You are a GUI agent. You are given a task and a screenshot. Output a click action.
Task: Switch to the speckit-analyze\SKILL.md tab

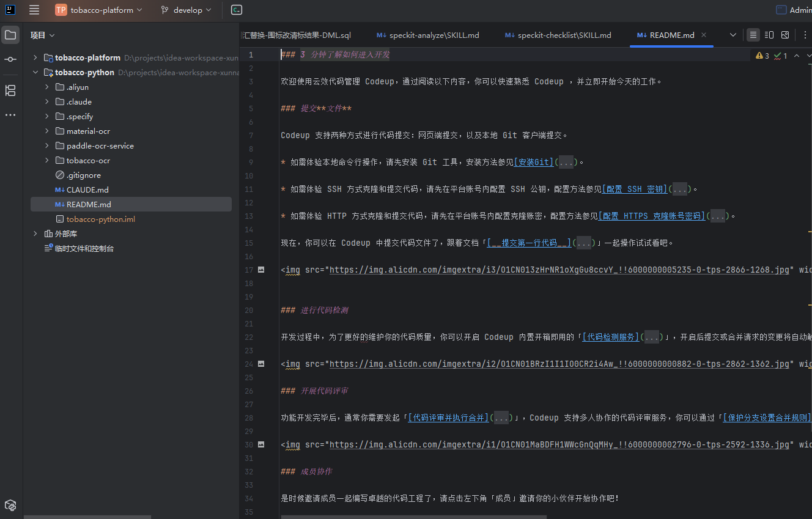point(428,35)
